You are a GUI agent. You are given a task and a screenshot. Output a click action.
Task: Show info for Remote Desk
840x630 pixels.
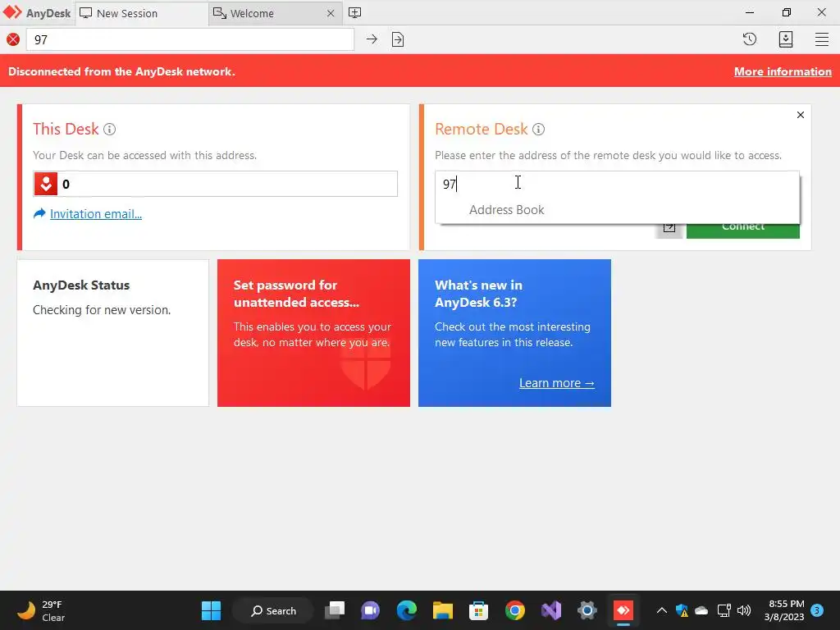point(538,129)
